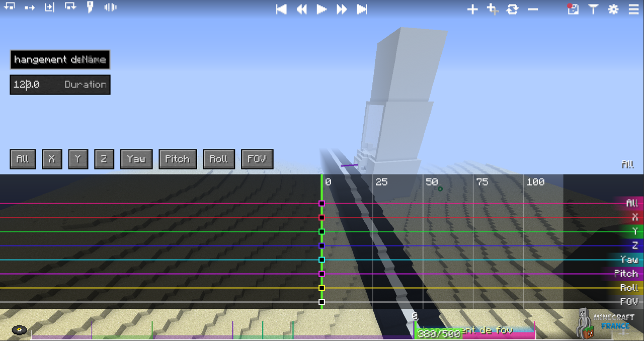The width and height of the screenshot is (644, 341).
Task: Click the move fixture backward icon
Action: pyautogui.click(x=10, y=7)
